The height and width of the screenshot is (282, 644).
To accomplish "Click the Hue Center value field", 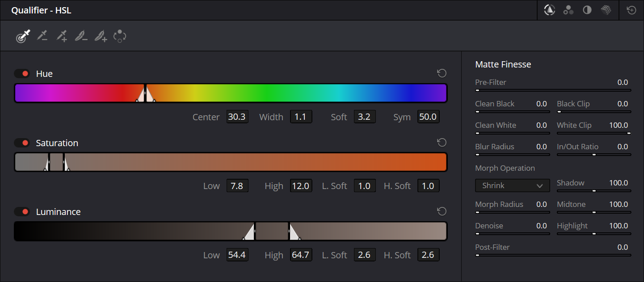I will (237, 117).
